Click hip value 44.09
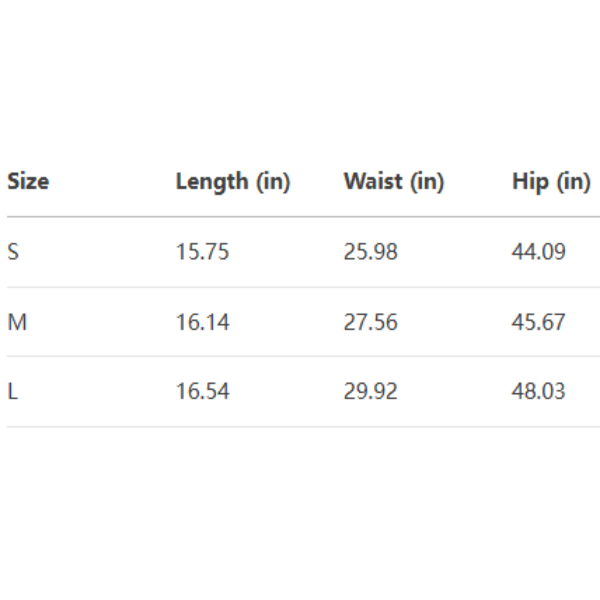The width and height of the screenshot is (600, 600). pos(538,252)
